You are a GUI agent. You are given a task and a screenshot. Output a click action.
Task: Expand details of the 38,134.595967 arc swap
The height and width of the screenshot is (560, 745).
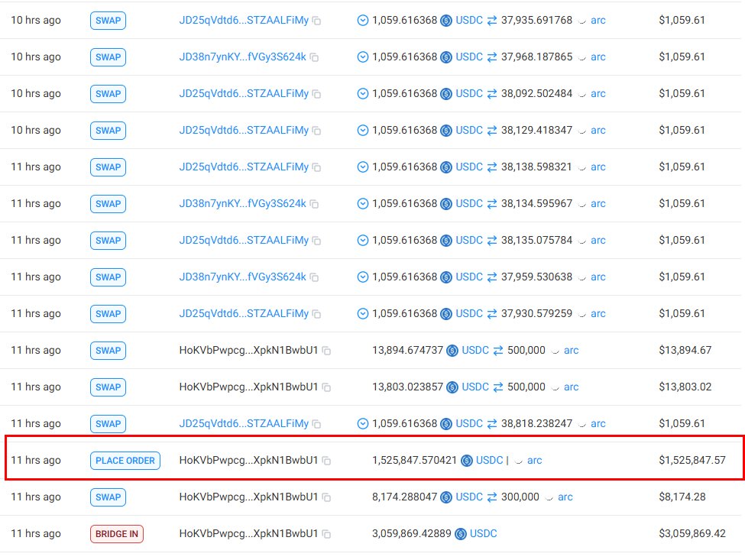tap(362, 204)
